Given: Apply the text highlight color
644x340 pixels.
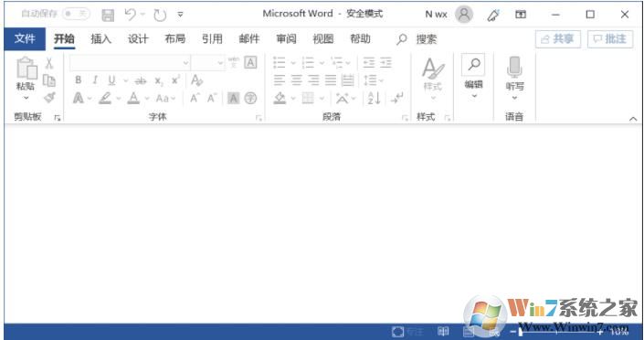Looking at the screenshot, I should click(105, 99).
